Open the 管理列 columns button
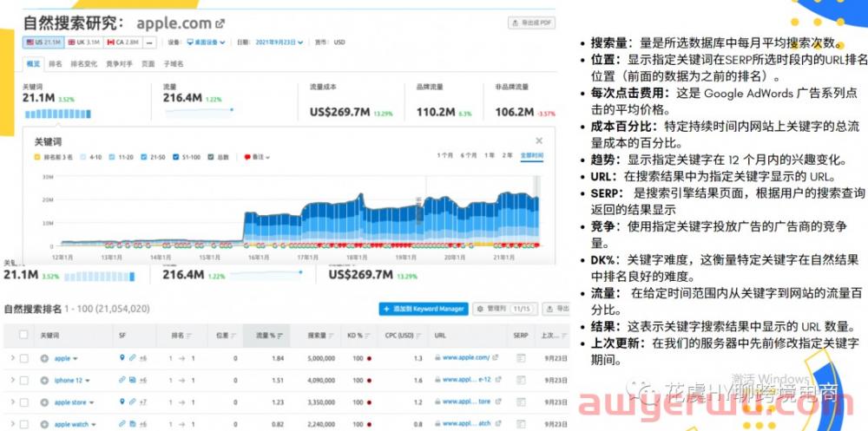Screen dimensions: 868x431 [x=503, y=309]
